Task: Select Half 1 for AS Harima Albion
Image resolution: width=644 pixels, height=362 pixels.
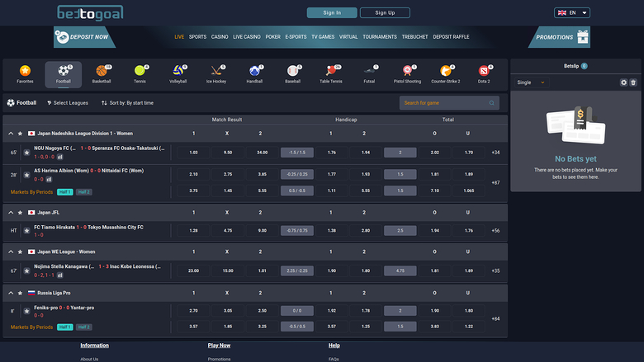Action: coord(65,192)
